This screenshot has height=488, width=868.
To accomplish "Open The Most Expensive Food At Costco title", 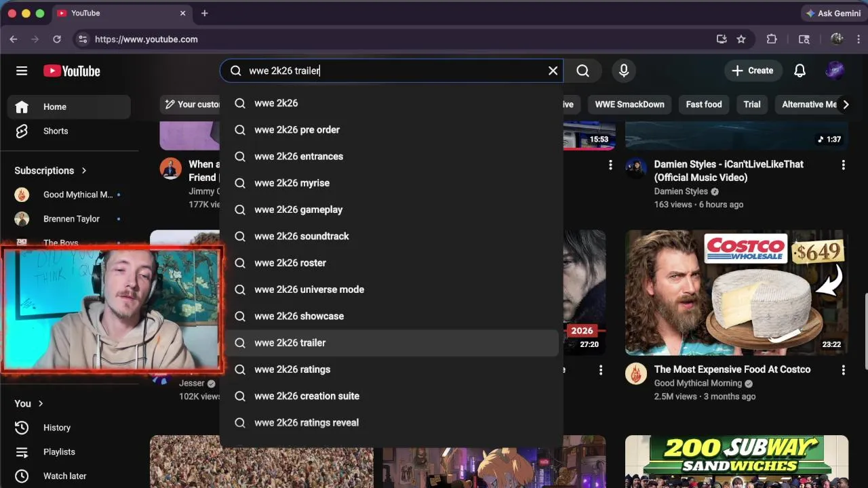I will (x=732, y=369).
